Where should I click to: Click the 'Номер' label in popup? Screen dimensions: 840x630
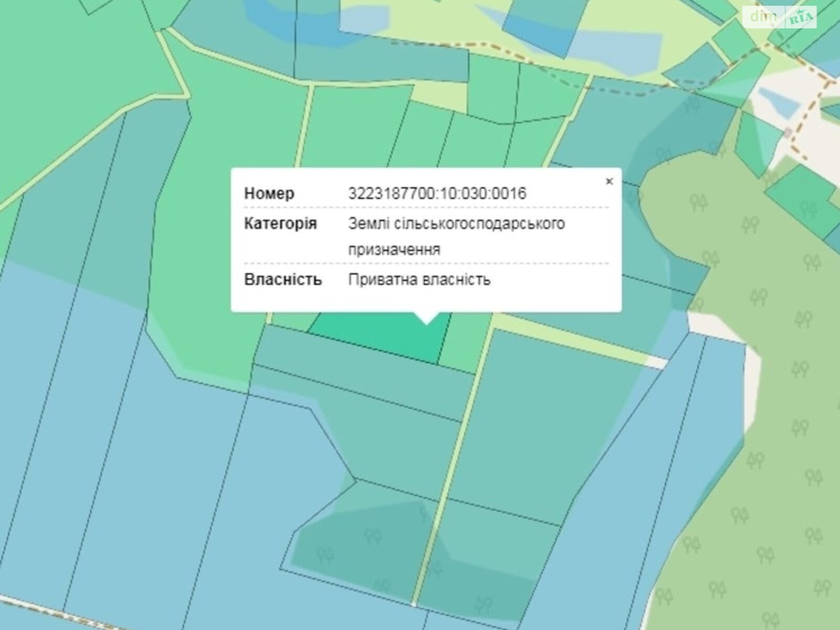coord(269,194)
